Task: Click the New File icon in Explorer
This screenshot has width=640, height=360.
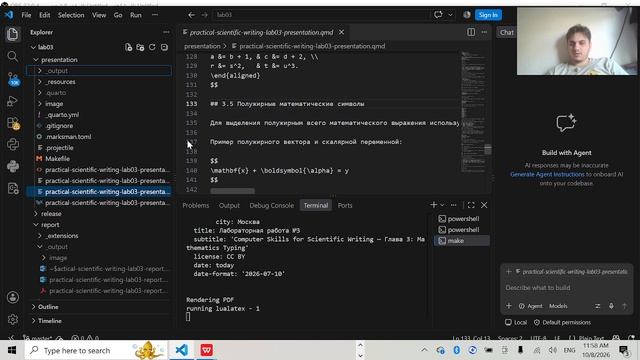Action: tap(129, 47)
